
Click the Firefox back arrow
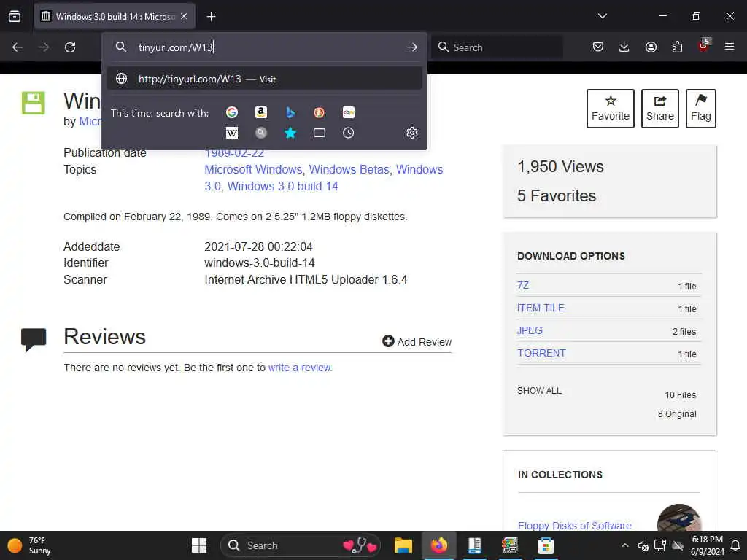coord(18,47)
